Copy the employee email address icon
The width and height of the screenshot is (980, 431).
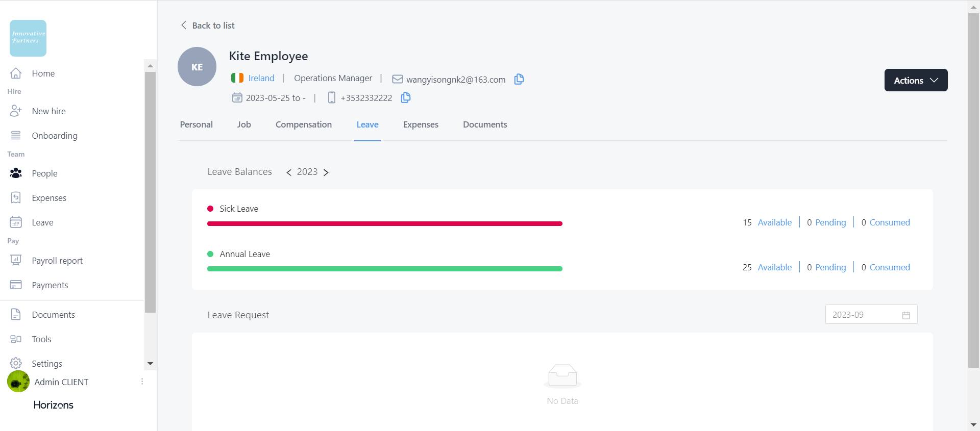point(519,79)
